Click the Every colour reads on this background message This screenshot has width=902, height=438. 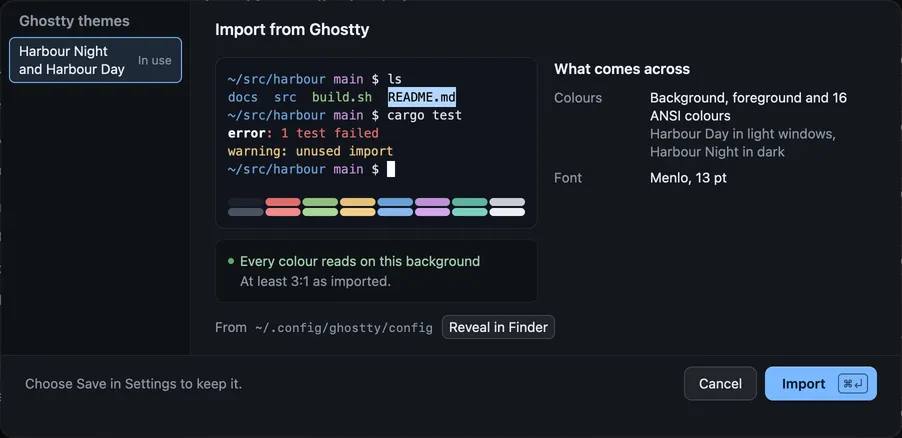coord(360,261)
